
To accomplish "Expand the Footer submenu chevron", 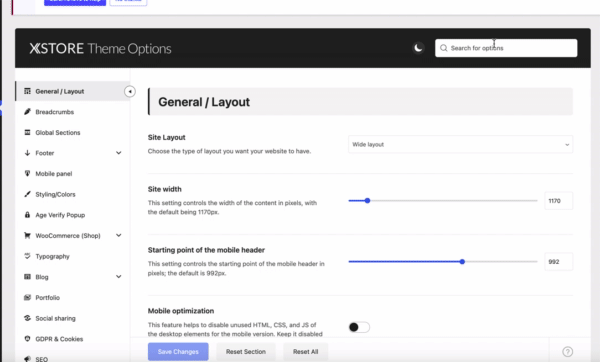I will tap(119, 153).
